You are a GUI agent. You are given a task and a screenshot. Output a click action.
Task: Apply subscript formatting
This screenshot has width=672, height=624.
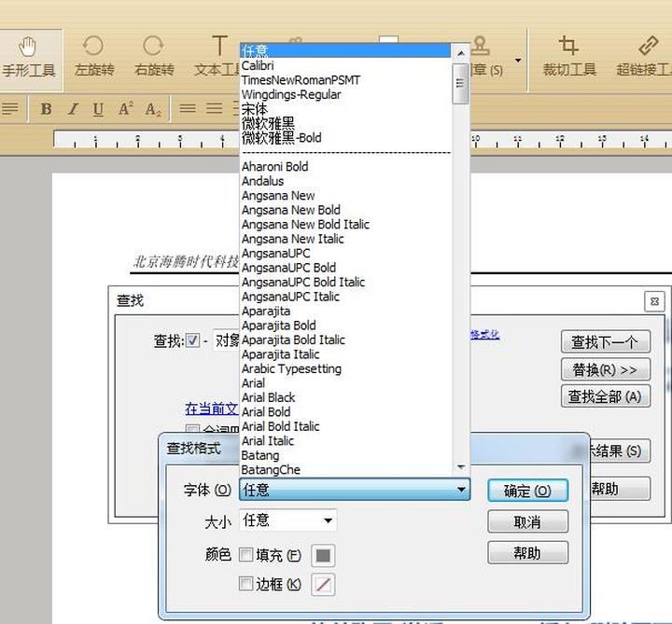click(x=153, y=110)
